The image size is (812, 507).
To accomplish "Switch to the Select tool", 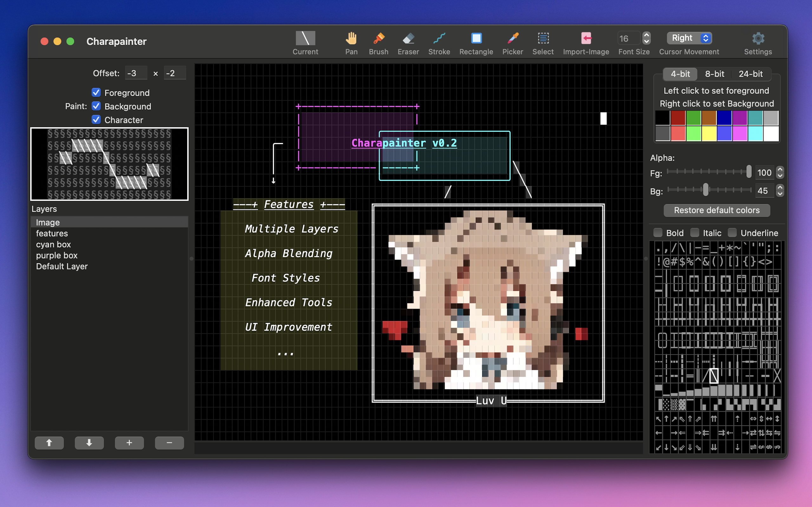I will [x=543, y=39].
